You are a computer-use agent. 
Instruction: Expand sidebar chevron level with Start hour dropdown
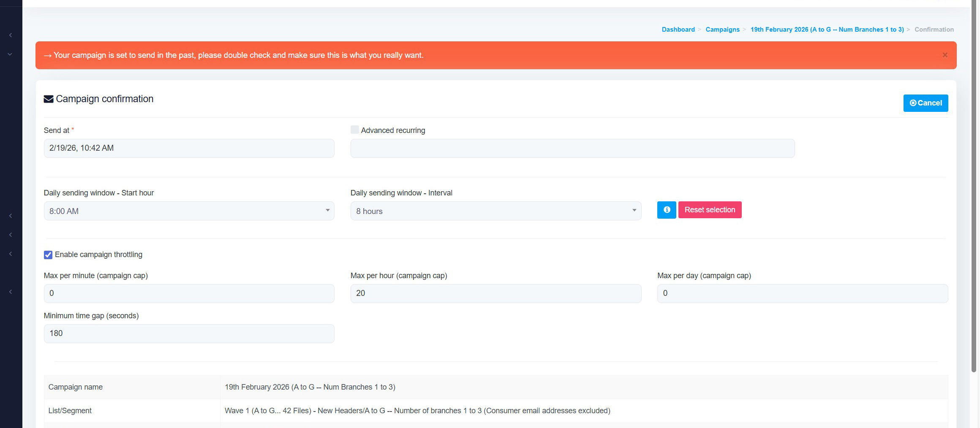11,216
